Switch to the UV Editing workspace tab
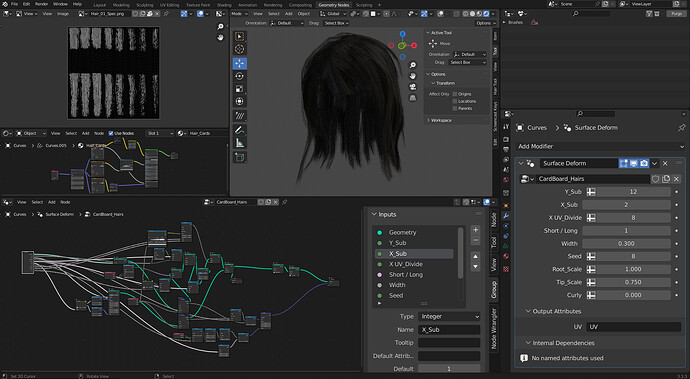The width and height of the screenshot is (690, 379). pyautogui.click(x=169, y=5)
